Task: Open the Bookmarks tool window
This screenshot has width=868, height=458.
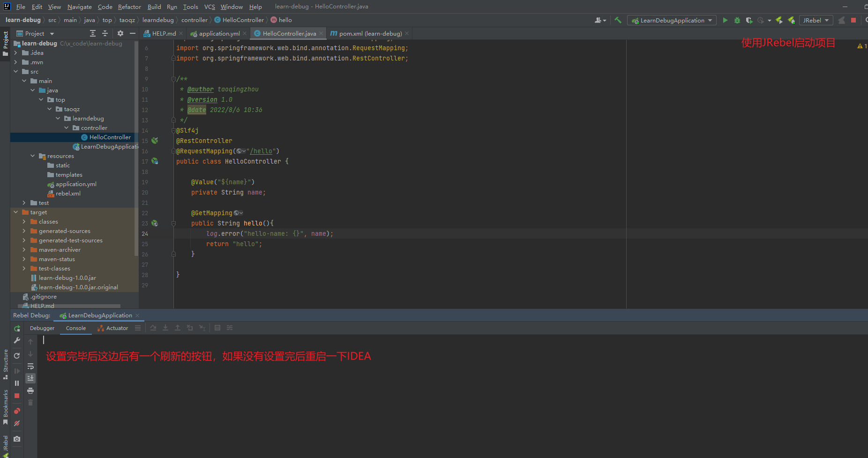Action: [x=5, y=407]
